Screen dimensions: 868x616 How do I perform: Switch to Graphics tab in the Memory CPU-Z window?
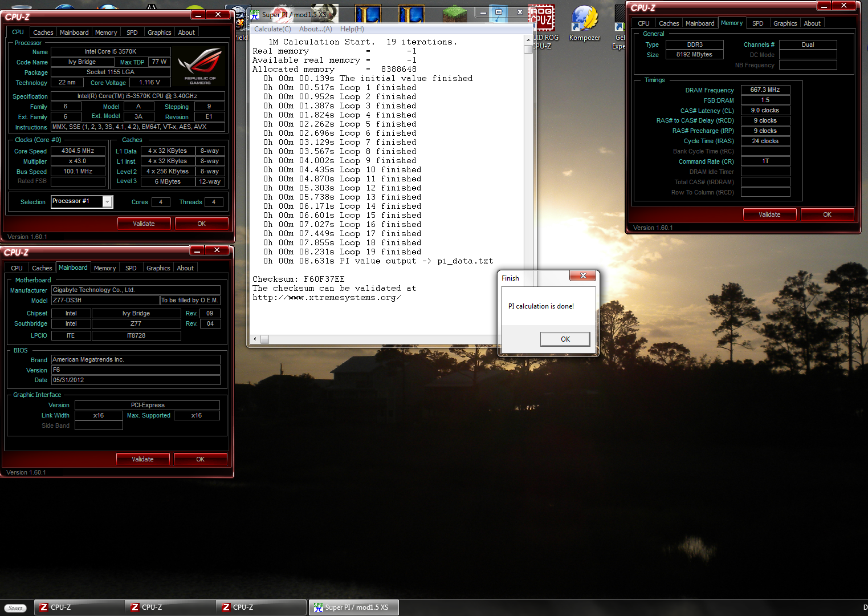pos(785,23)
